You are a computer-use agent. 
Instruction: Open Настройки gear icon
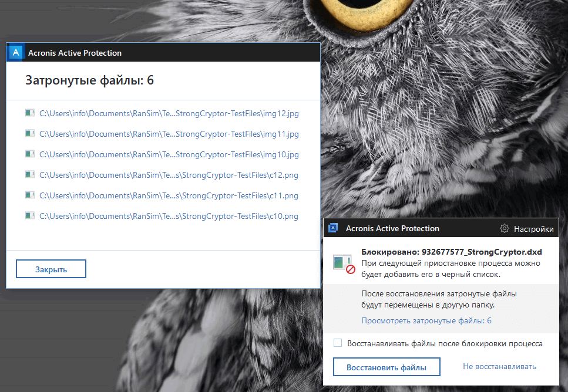504,228
